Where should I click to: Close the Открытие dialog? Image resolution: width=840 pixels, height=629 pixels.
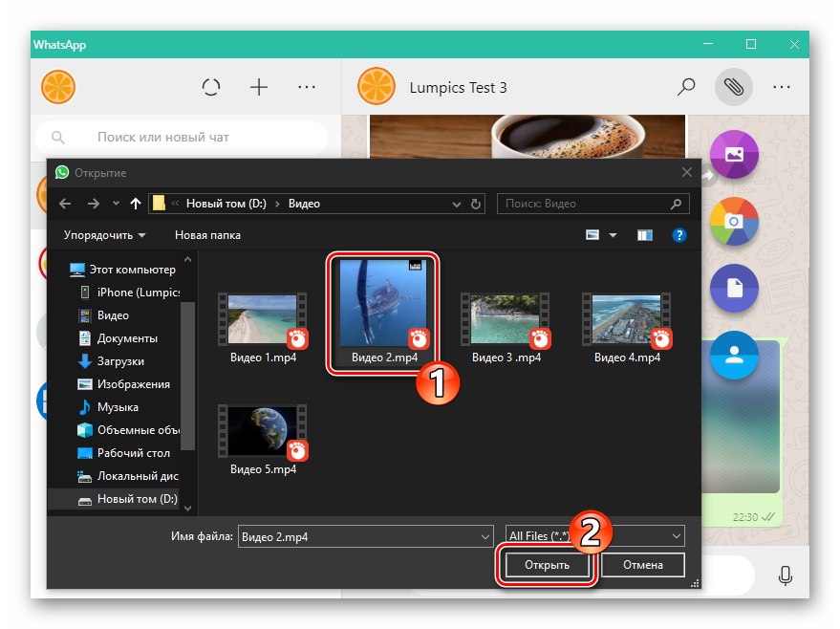[687, 172]
